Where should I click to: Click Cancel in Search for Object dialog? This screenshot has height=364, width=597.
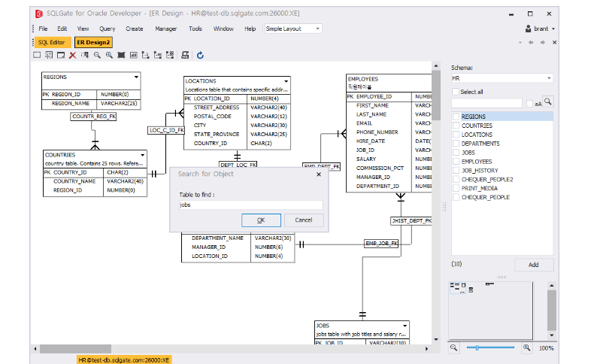click(304, 220)
